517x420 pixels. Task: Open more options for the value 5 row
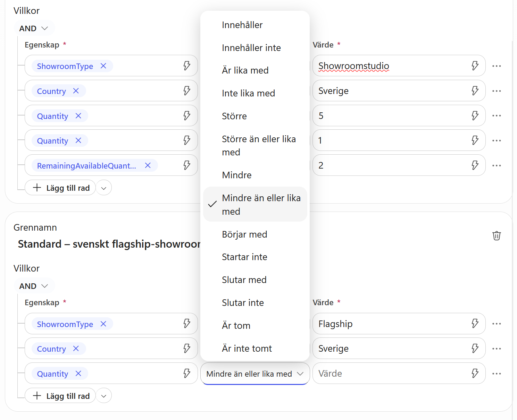click(x=497, y=115)
